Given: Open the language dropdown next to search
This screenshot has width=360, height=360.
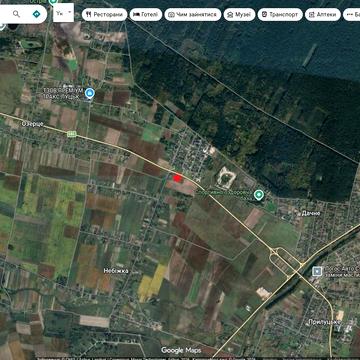Looking at the screenshot, I should point(63,13).
